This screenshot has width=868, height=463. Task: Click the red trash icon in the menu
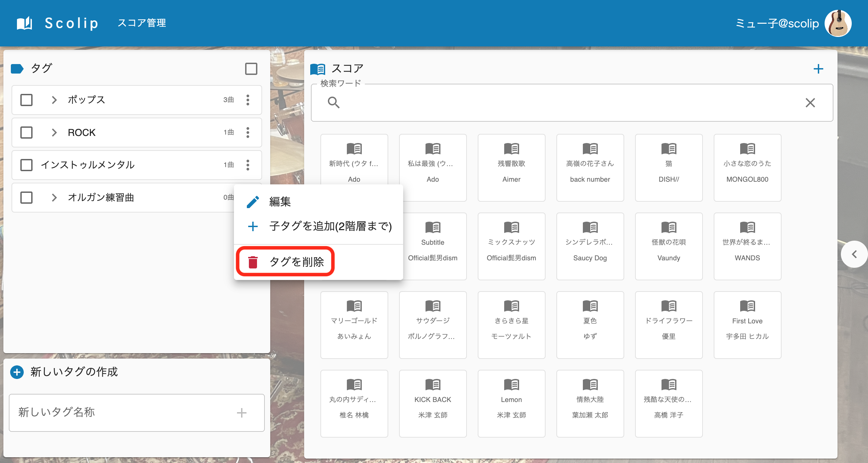coord(253,262)
